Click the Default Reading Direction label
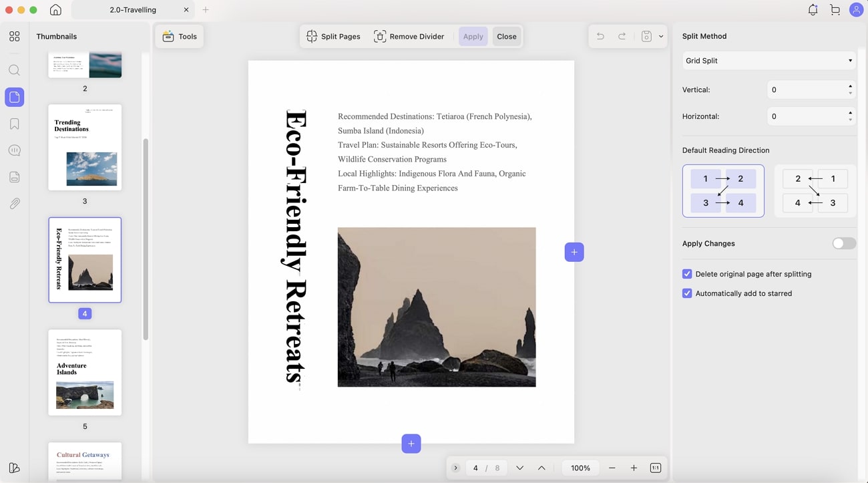The image size is (868, 483). click(x=726, y=150)
